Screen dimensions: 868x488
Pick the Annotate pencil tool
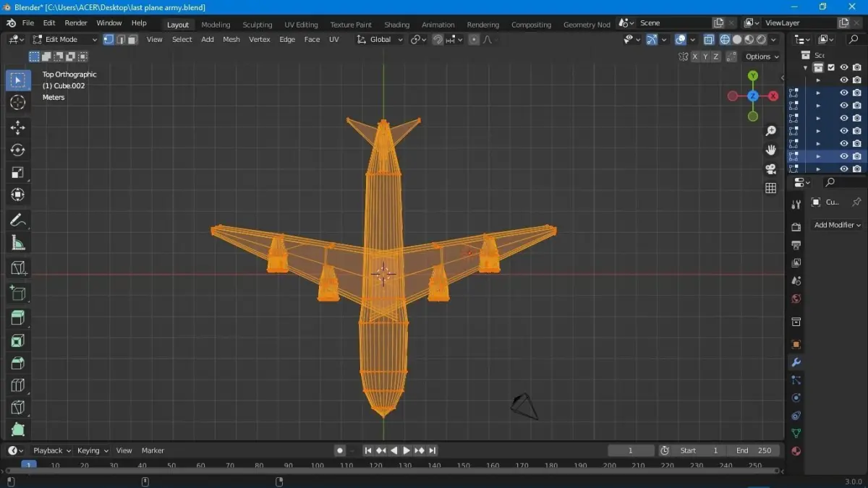[18, 221]
